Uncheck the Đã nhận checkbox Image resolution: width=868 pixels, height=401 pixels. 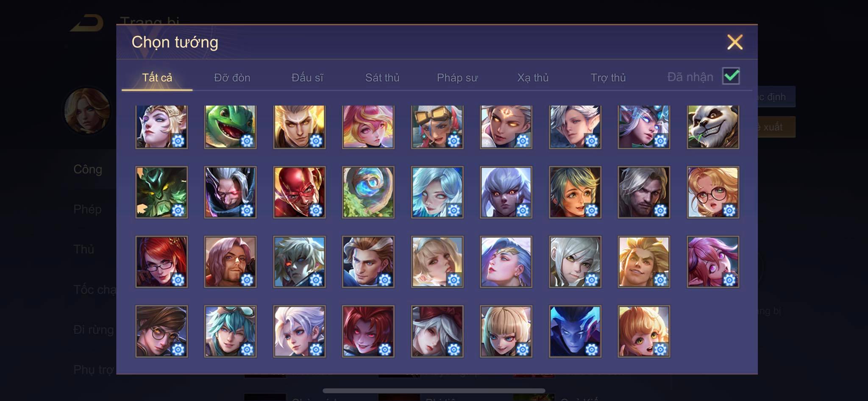pyautogui.click(x=731, y=76)
